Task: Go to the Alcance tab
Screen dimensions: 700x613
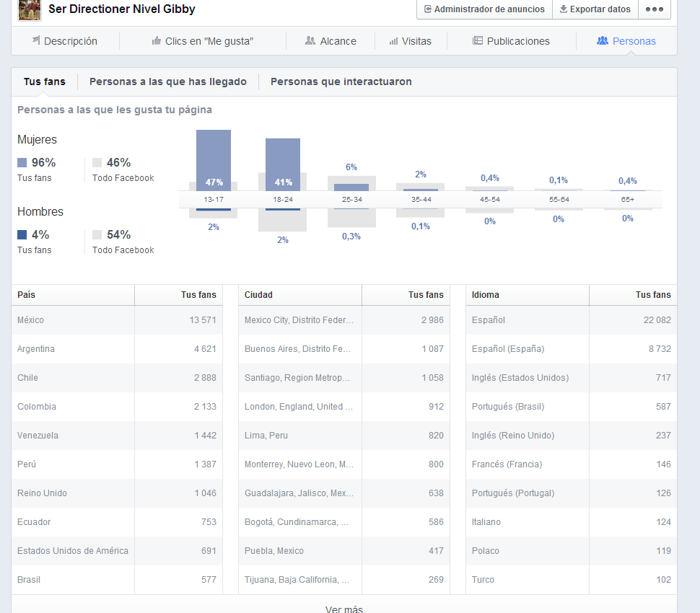Action: pos(331,41)
